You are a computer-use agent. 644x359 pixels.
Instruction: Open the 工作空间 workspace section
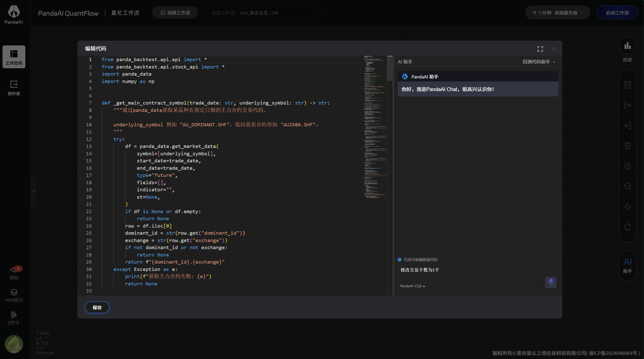coord(14,57)
